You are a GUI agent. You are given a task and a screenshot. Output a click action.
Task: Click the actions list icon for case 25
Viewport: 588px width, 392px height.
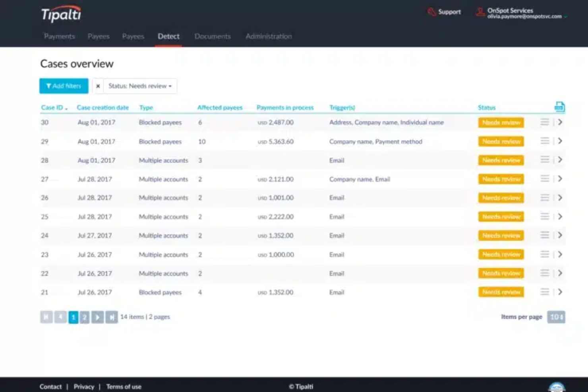[544, 216]
